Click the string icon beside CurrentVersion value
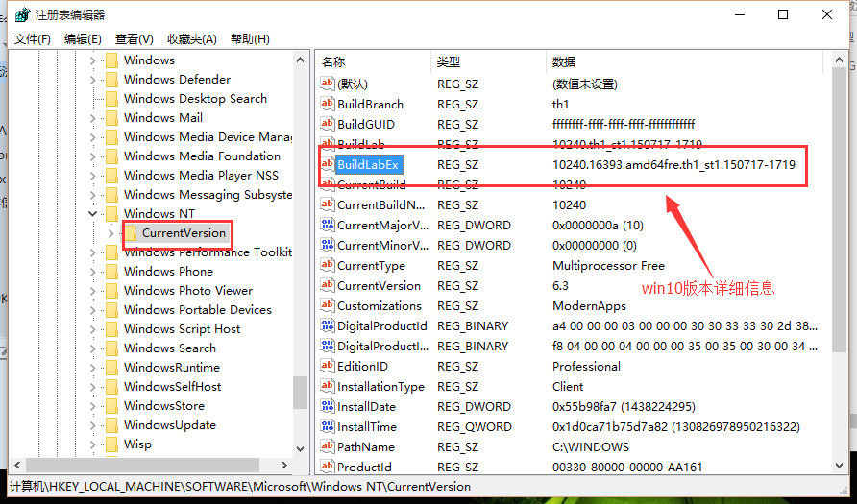The image size is (857, 504). coord(327,285)
